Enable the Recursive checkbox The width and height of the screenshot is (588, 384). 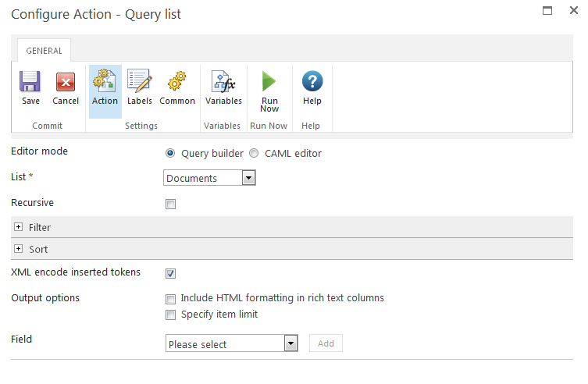171,204
